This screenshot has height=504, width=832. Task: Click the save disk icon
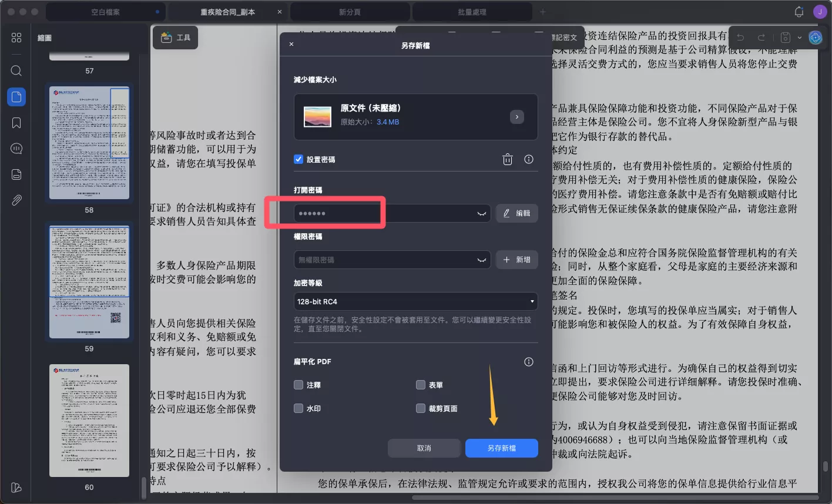pyautogui.click(x=785, y=38)
